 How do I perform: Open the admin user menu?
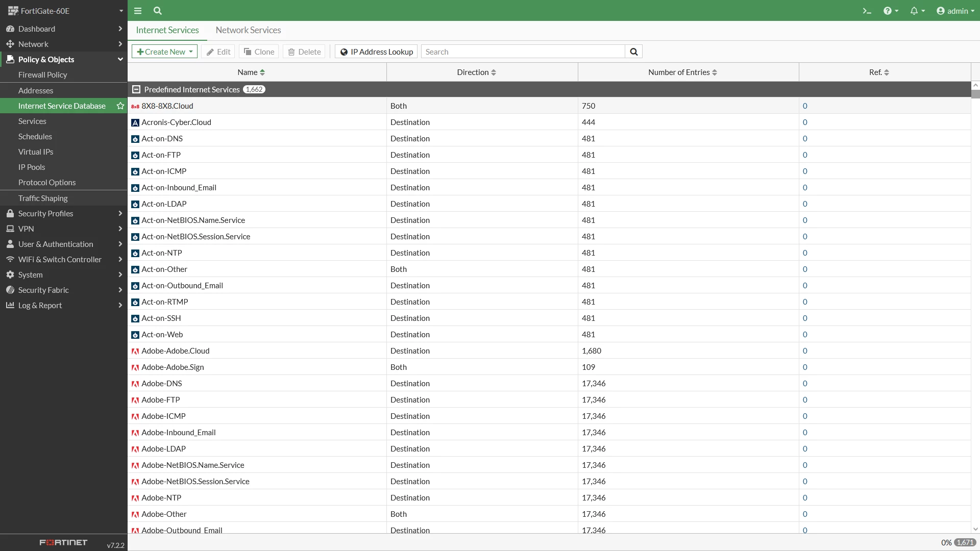[x=955, y=11]
